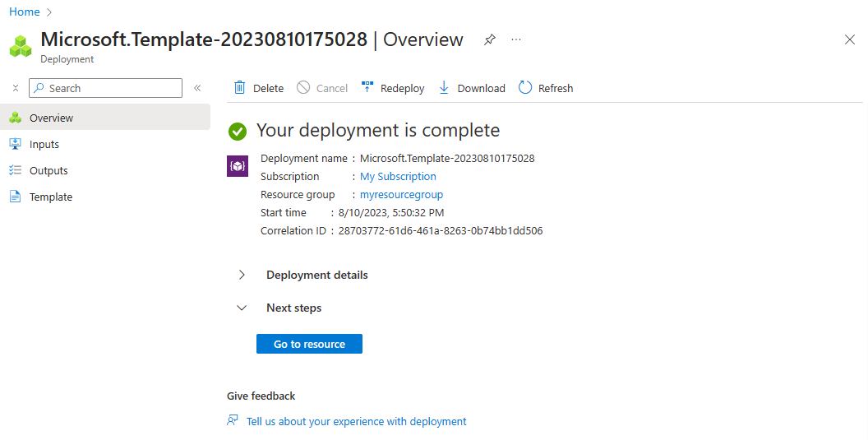Click the Redeploy toolbar label
Screen dimensions: 868x440
coord(403,88)
